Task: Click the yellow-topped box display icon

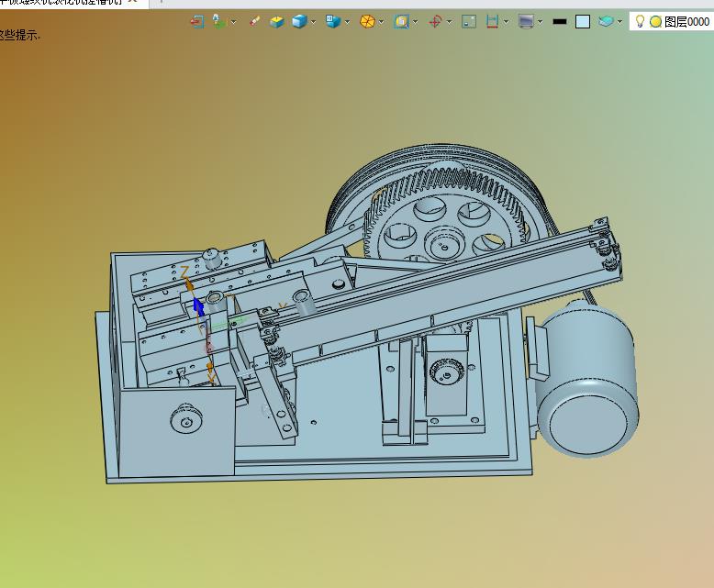Action: click(x=277, y=21)
